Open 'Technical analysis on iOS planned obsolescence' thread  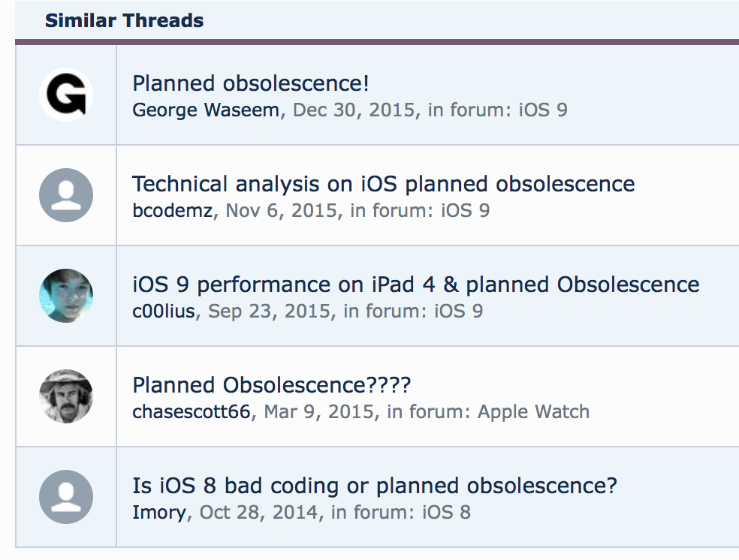pyautogui.click(x=383, y=184)
